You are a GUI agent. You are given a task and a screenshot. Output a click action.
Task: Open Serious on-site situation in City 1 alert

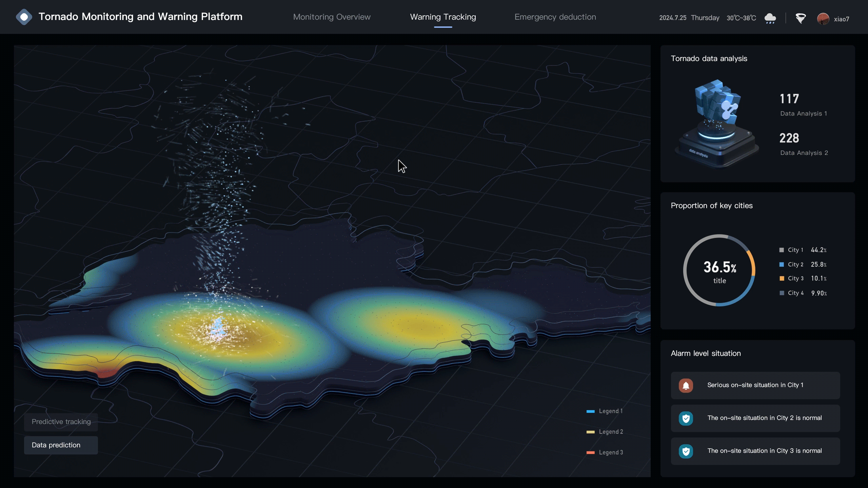tap(755, 385)
